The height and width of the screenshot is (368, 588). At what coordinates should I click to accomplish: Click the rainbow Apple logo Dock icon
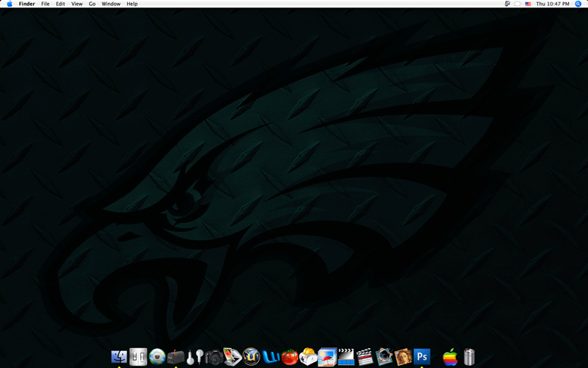[450, 357]
